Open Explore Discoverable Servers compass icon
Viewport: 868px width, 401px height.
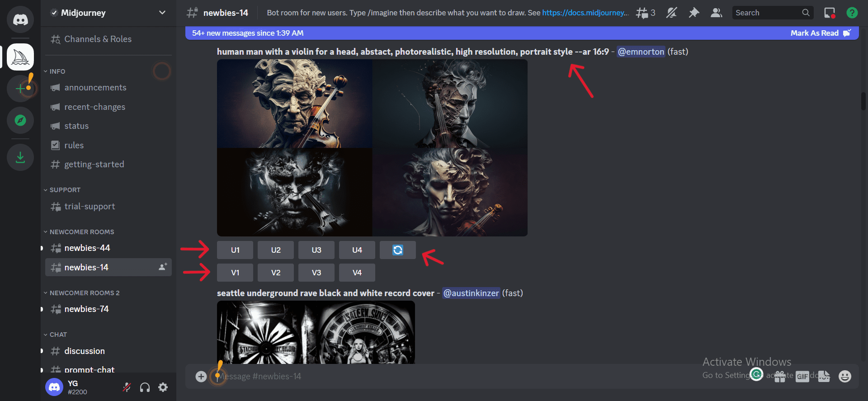tap(20, 120)
